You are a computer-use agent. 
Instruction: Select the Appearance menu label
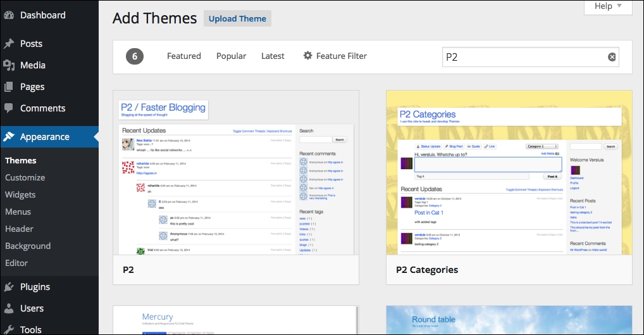coord(45,137)
